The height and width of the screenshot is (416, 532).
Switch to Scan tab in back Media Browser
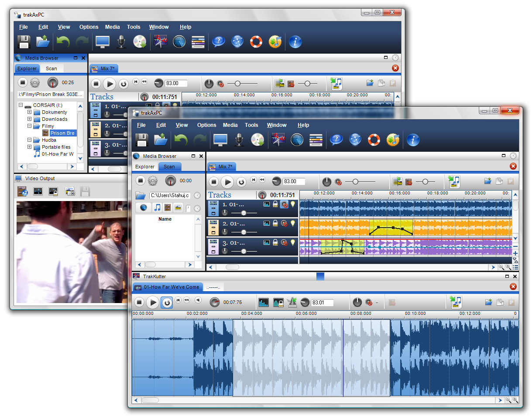pos(51,68)
